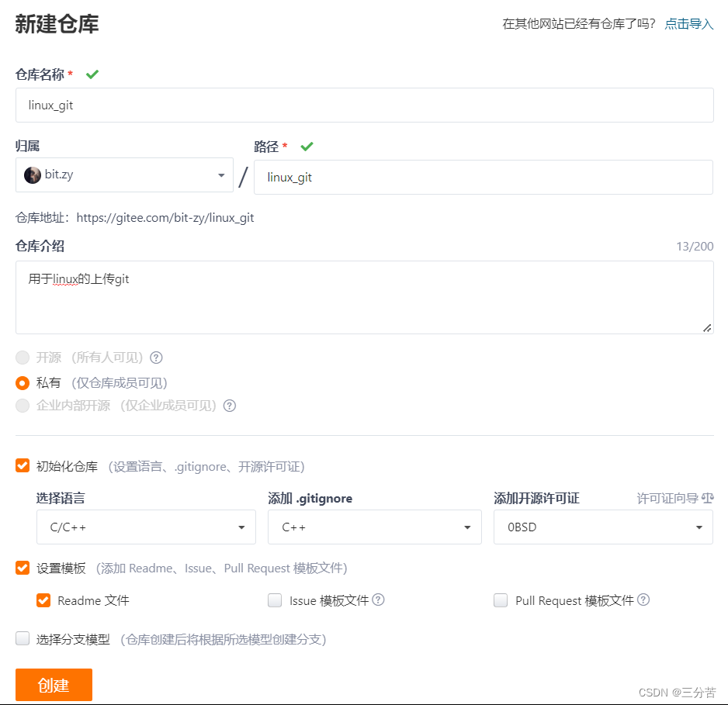
Task: Enable the 选择分支模型 checkbox
Action: (23, 638)
